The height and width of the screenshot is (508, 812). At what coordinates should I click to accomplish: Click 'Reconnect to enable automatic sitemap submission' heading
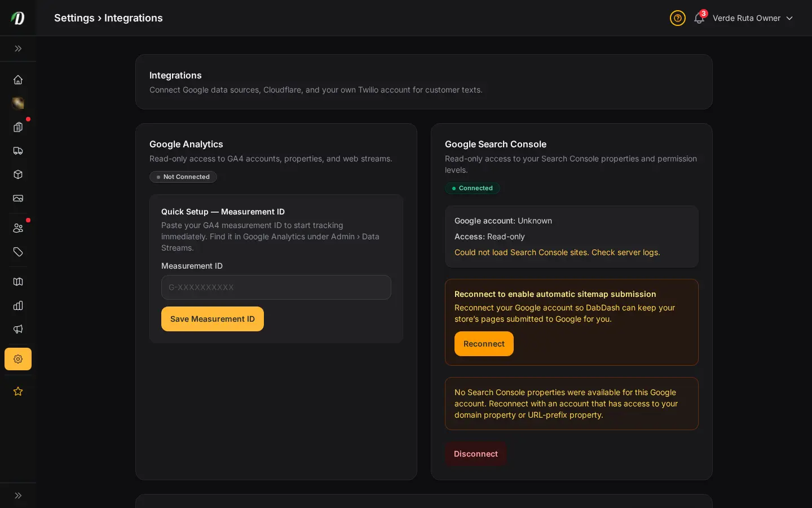tap(555, 294)
